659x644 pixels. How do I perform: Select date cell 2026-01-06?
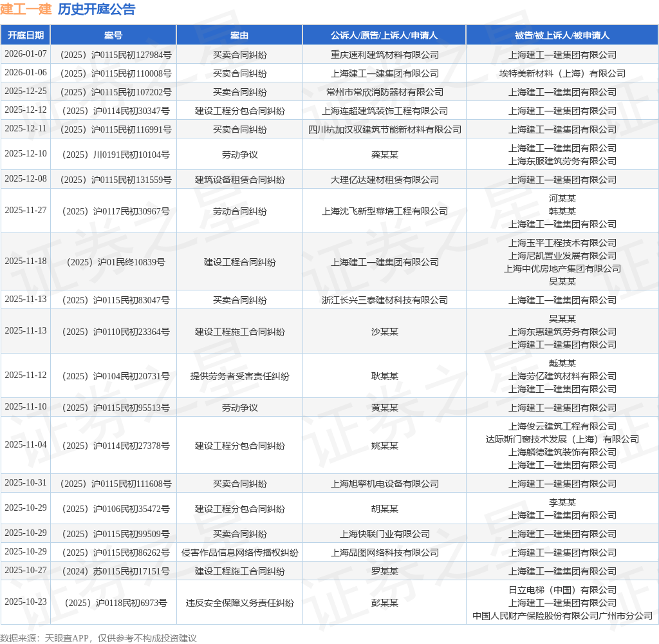tap(26, 72)
